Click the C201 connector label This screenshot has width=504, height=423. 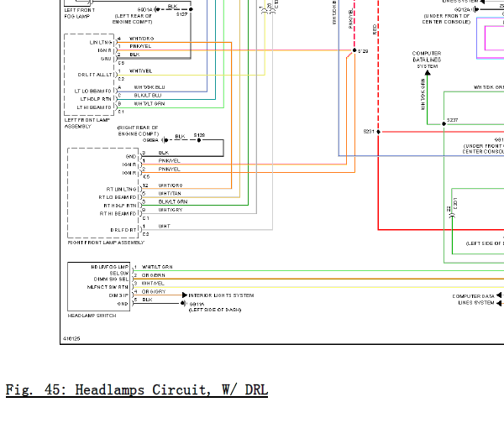(455, 203)
